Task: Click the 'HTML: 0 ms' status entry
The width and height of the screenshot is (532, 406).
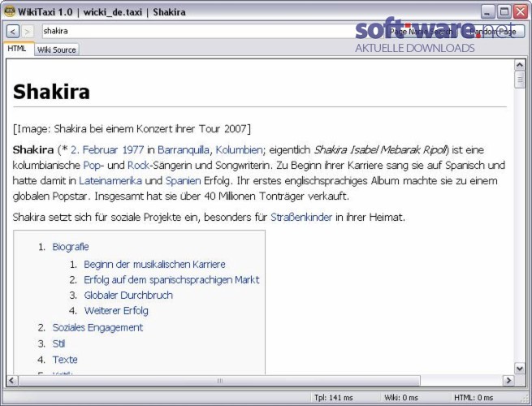Action: pos(474,397)
